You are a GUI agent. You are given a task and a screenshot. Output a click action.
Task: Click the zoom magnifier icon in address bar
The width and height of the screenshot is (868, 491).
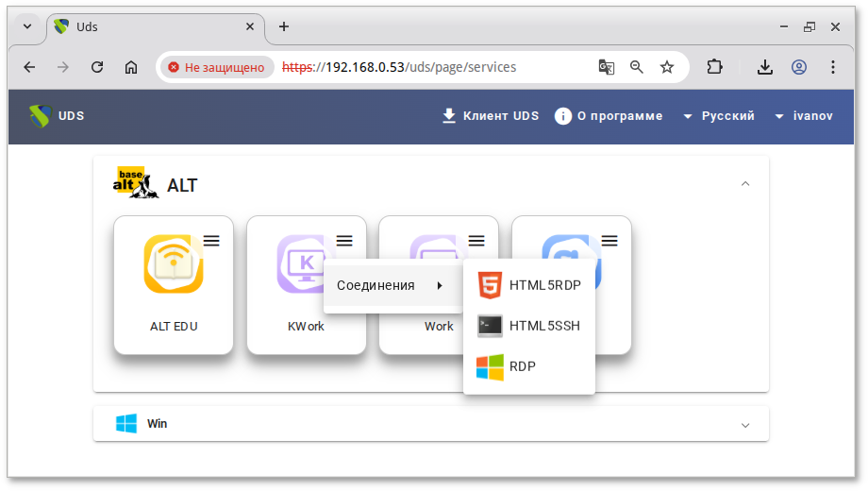(x=637, y=67)
